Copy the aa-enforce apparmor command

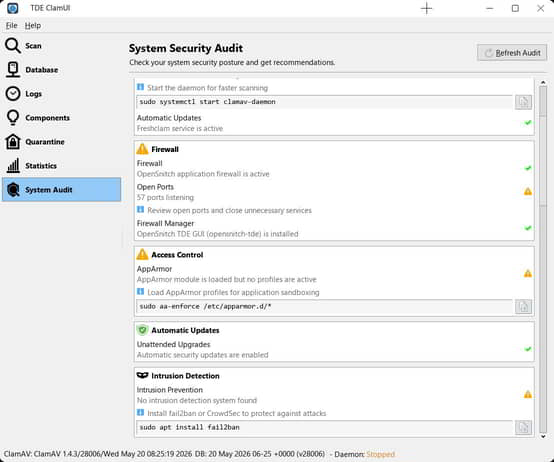click(x=523, y=307)
